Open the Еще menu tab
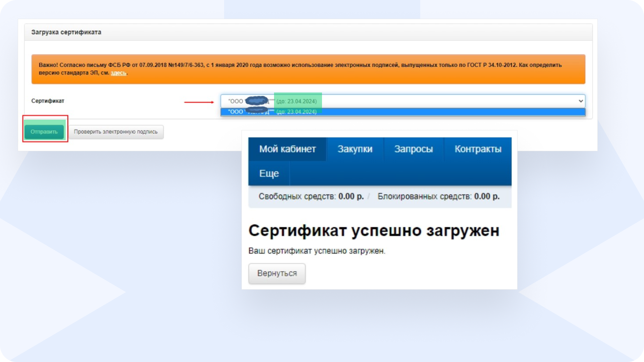The width and height of the screenshot is (644, 362). pos(269,174)
